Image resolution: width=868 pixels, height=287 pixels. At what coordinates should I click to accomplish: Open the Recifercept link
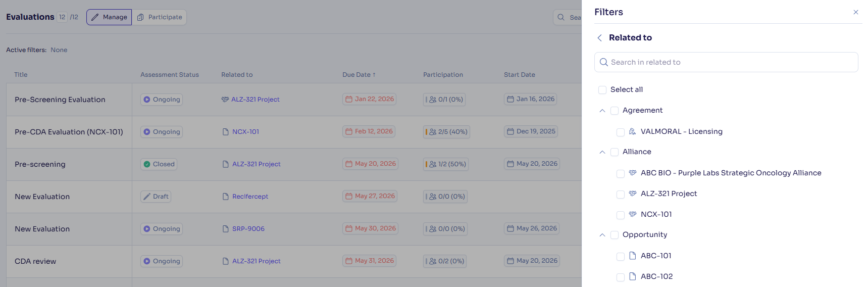250,197
